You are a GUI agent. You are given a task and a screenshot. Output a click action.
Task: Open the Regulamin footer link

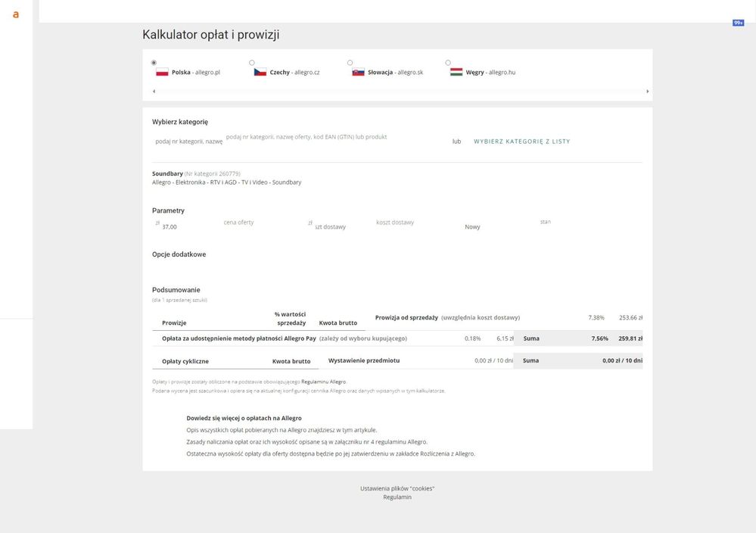click(397, 497)
